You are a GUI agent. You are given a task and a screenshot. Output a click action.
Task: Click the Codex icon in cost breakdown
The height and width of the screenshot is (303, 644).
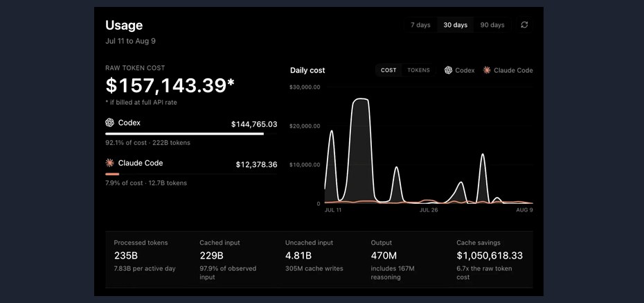[x=109, y=123]
